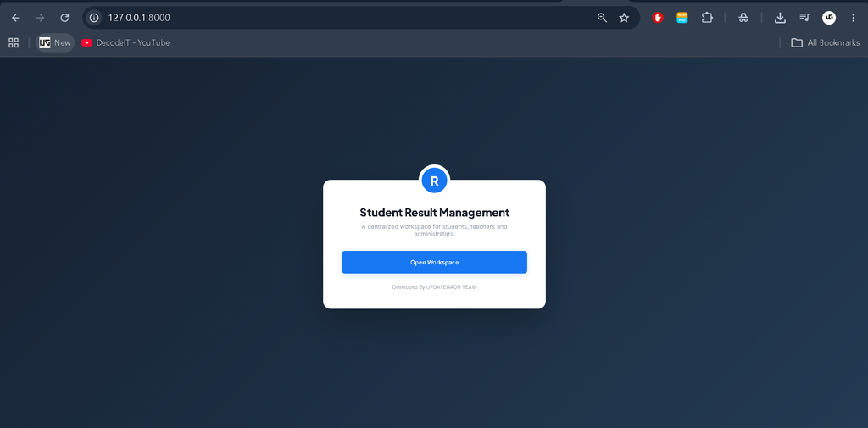868x428 pixels.
Task: Open the DecodeIT - YouTube bookmark
Action: pyautogui.click(x=125, y=42)
